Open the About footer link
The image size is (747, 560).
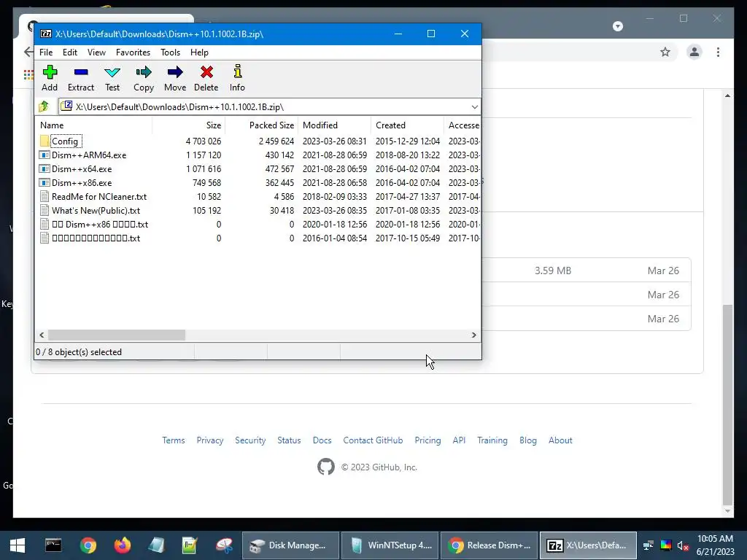tap(560, 440)
